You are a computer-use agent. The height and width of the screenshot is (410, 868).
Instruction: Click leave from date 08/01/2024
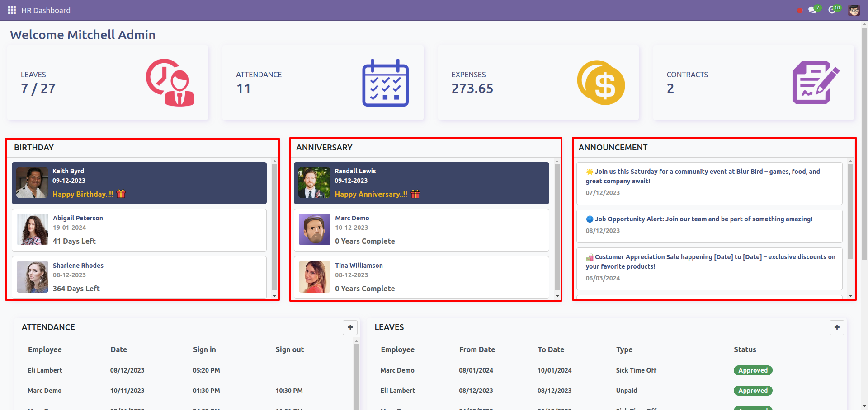(x=476, y=370)
